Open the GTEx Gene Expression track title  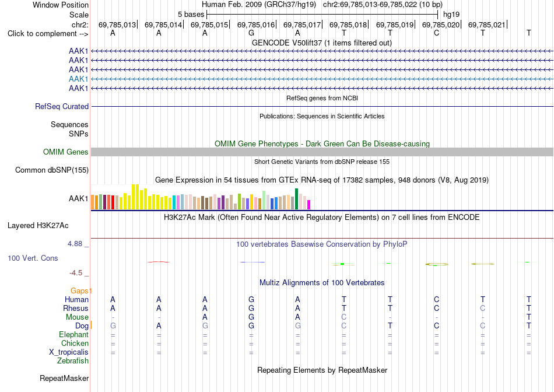click(x=322, y=180)
